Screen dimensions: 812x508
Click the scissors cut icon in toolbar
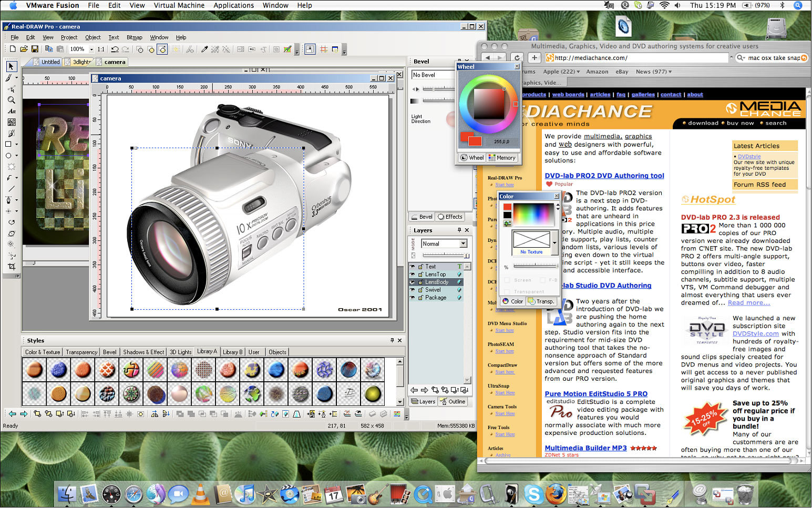pyautogui.click(x=190, y=49)
